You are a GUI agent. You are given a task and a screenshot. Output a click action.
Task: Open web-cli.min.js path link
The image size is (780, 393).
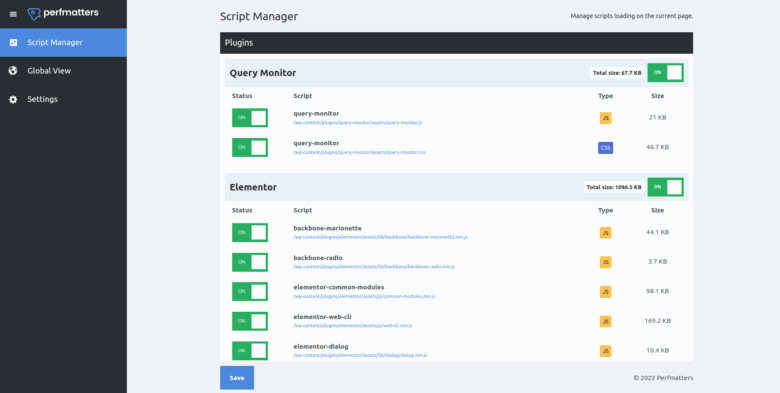[353, 326]
